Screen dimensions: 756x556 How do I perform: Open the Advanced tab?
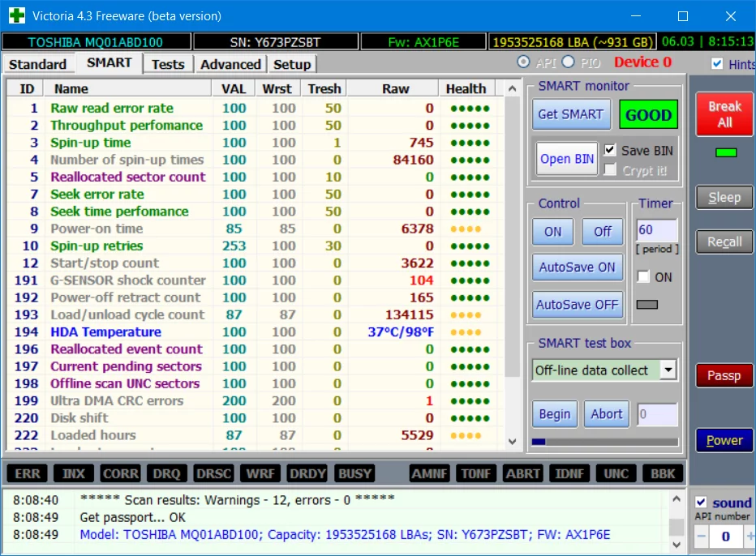click(x=230, y=64)
